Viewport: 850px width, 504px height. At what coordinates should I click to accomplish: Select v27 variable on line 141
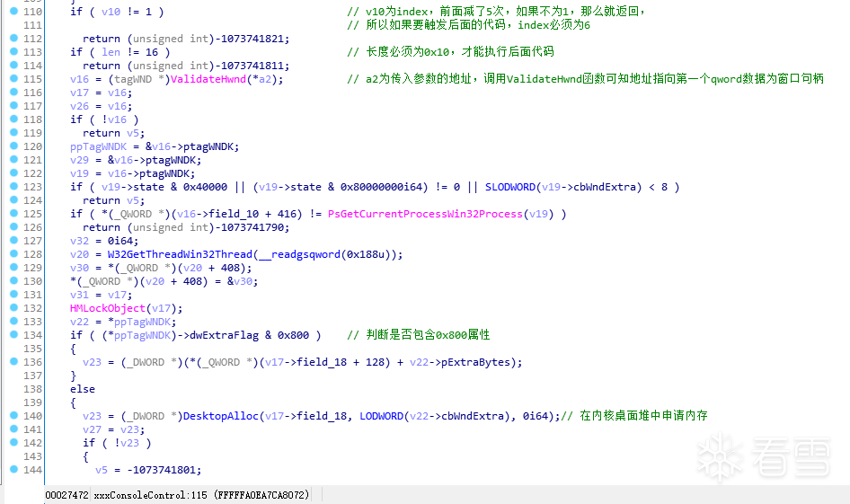click(92, 429)
